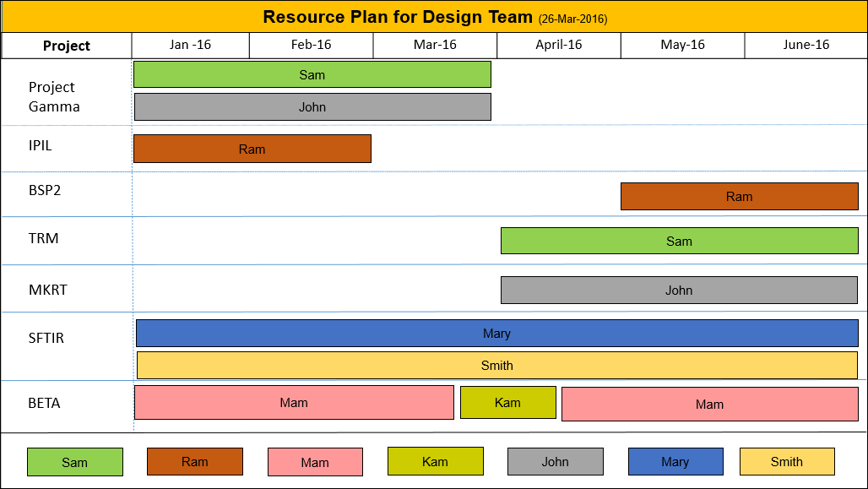Select Ram's bar in the IPIL row
This screenshot has height=489, width=868.
(x=252, y=149)
